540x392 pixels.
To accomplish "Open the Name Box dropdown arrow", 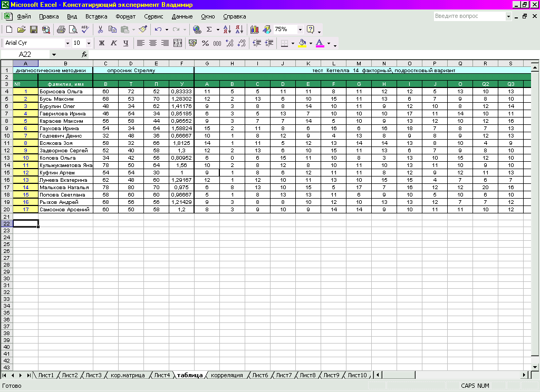I will tap(54, 54).
